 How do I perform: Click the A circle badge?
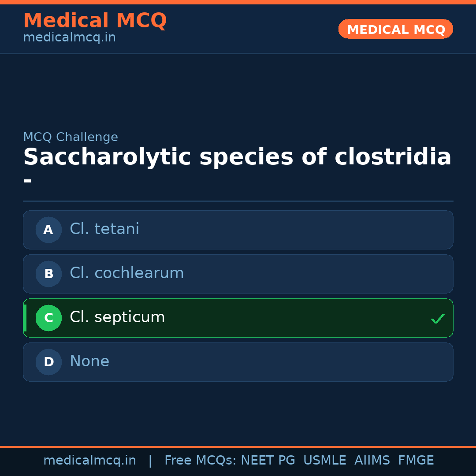48,230
